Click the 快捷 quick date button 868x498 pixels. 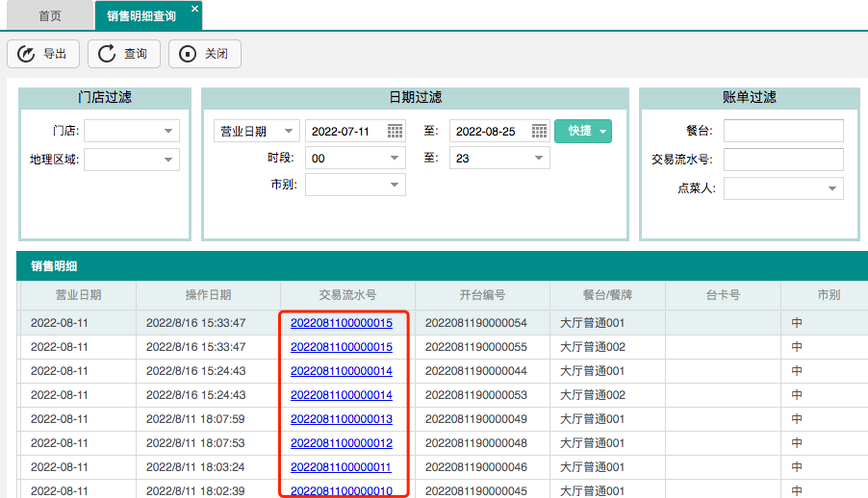[582, 131]
